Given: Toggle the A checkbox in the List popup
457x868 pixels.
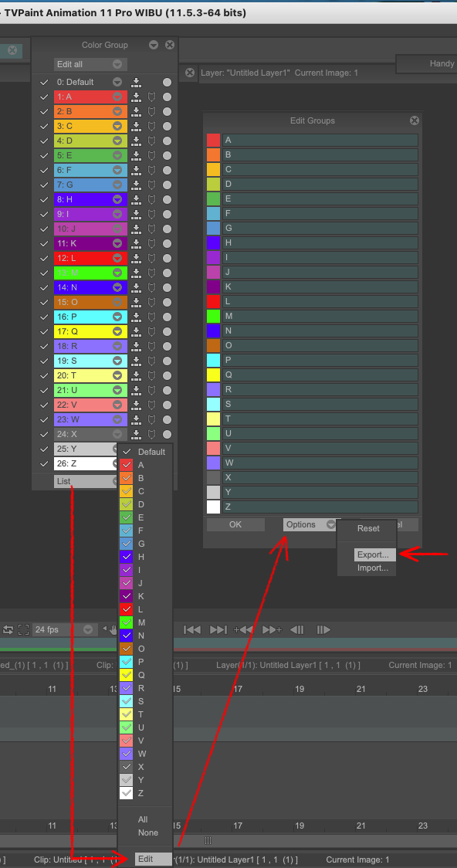Looking at the screenshot, I should tap(127, 464).
